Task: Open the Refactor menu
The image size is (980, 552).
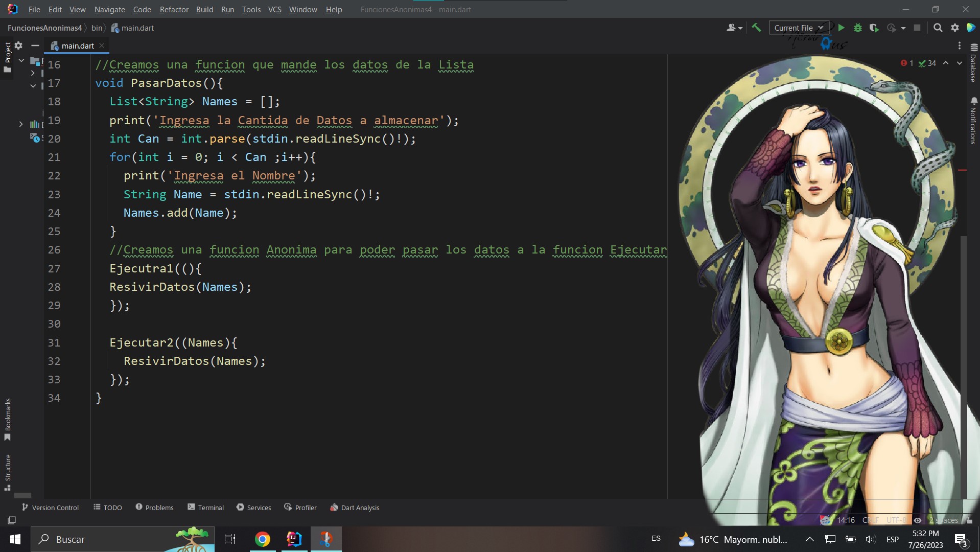Action: click(174, 9)
